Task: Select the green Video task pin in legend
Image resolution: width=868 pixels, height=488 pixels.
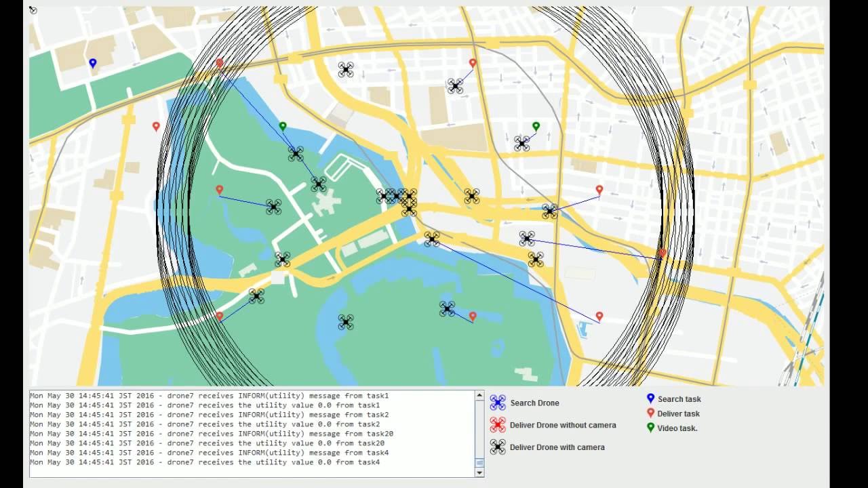Action: click(x=650, y=428)
